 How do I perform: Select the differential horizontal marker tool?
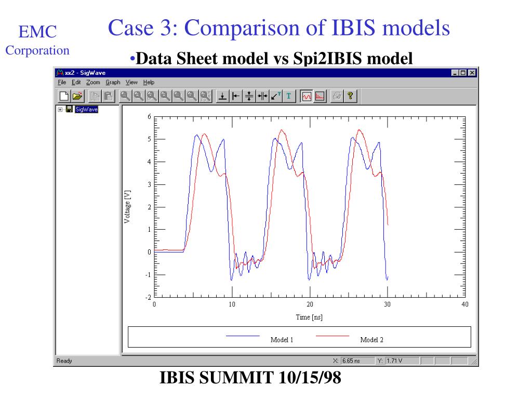coord(249,96)
